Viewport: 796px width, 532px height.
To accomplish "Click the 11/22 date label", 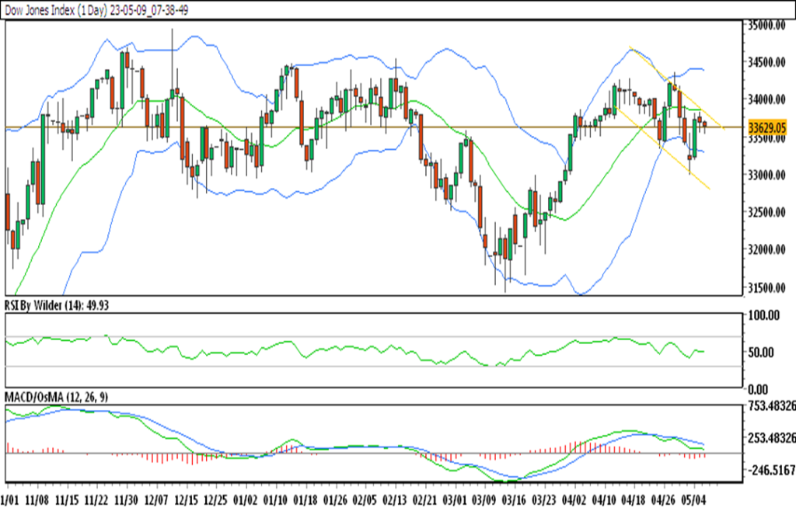I will (x=96, y=501).
